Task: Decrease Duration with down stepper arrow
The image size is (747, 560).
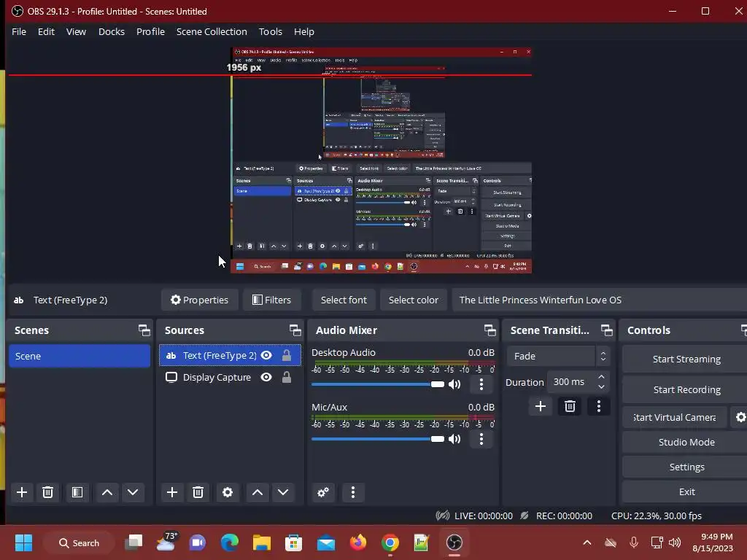Action: [x=602, y=387]
